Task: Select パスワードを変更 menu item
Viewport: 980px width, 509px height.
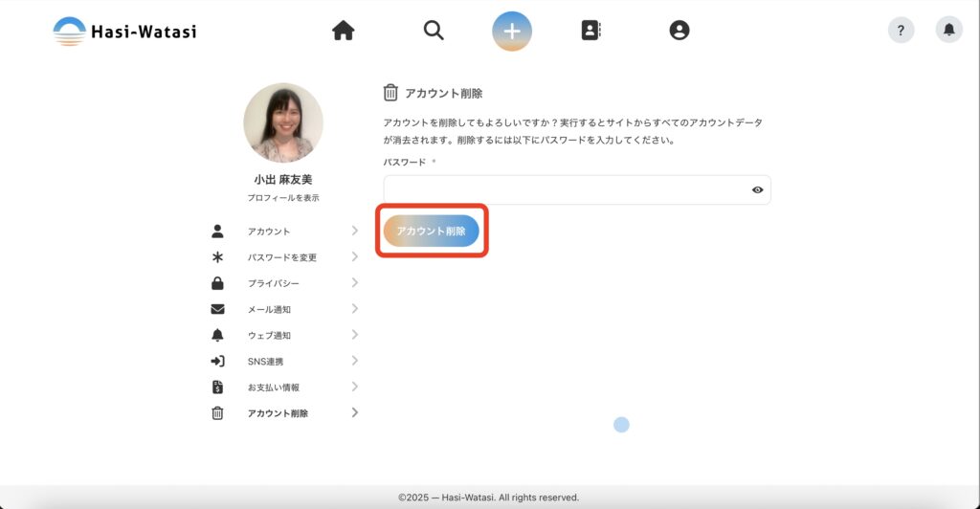Action: (x=282, y=257)
